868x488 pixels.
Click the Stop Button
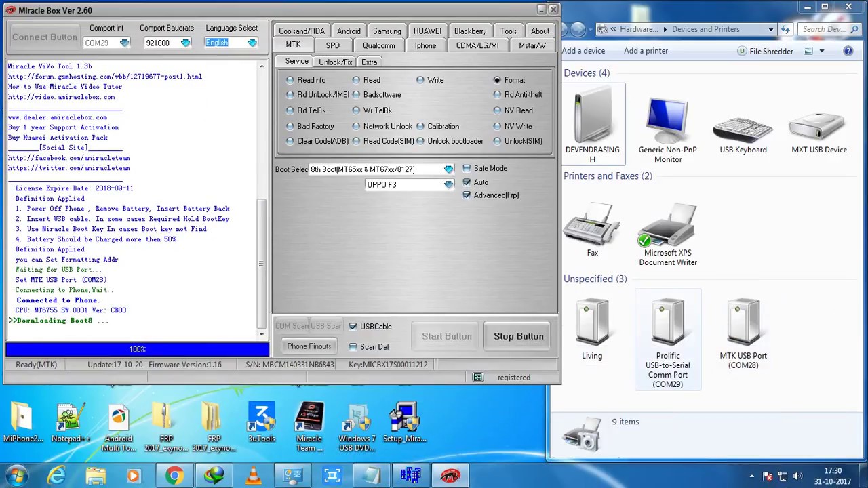519,336
